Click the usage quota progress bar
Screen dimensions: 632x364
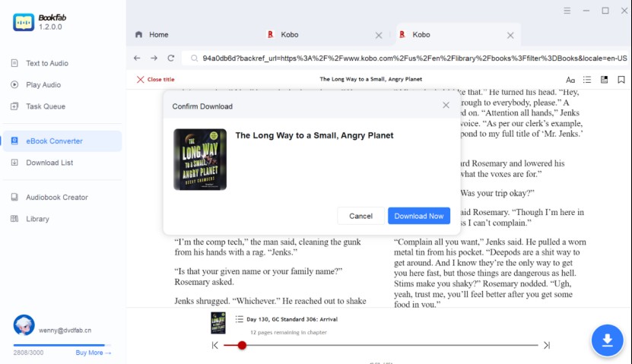[62, 345]
